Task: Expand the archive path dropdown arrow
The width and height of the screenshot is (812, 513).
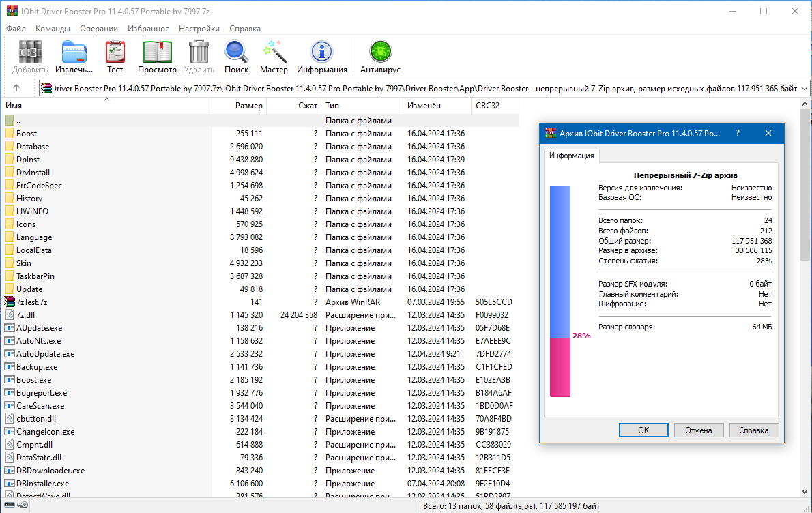Action: (803, 89)
